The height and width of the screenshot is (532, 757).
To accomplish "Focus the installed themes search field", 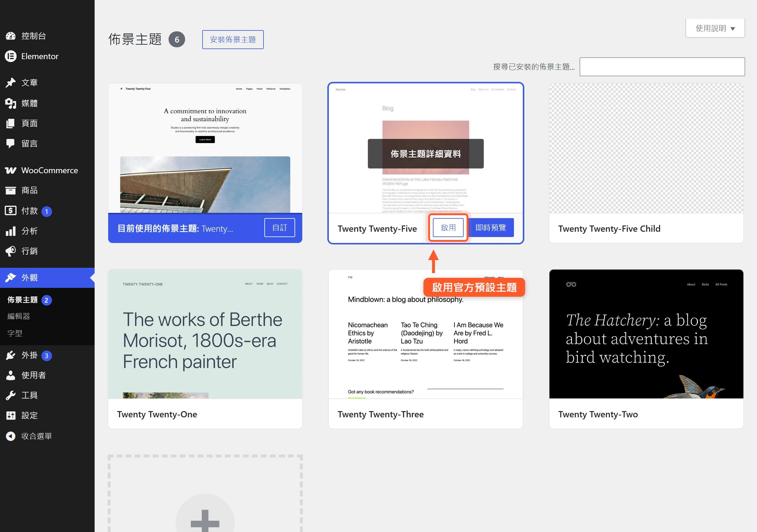I will 662,67.
